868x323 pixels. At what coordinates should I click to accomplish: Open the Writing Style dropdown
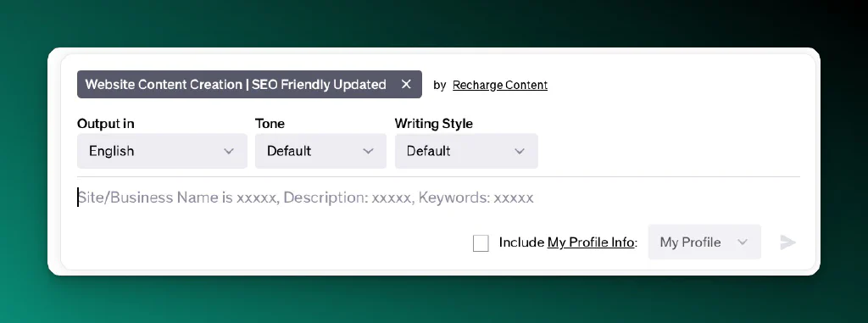(466, 151)
